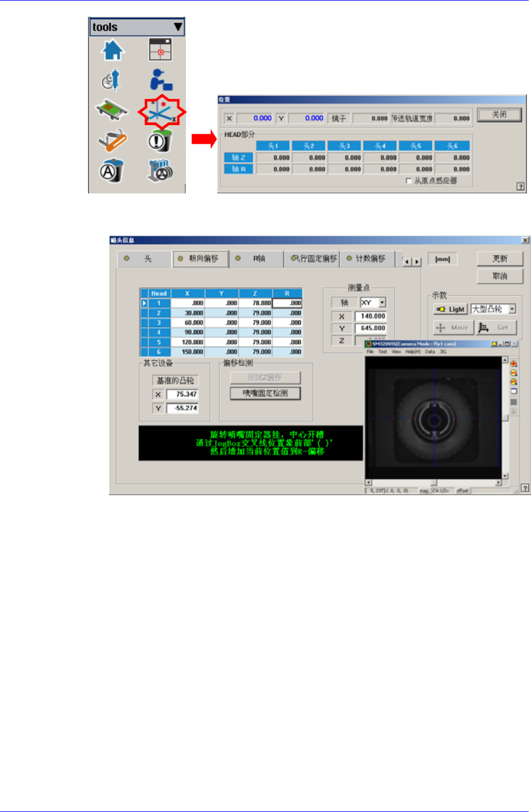
Task: Click the Get button
Action: pyautogui.click(x=496, y=328)
